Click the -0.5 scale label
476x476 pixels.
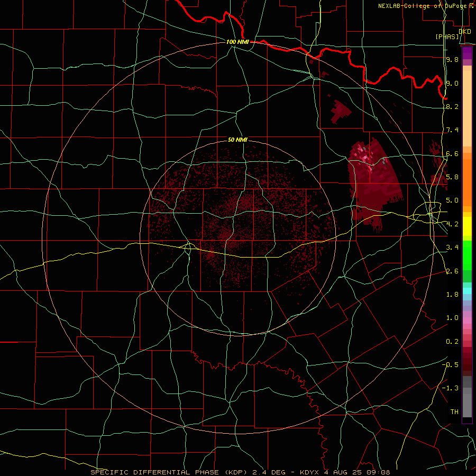pos(450,365)
